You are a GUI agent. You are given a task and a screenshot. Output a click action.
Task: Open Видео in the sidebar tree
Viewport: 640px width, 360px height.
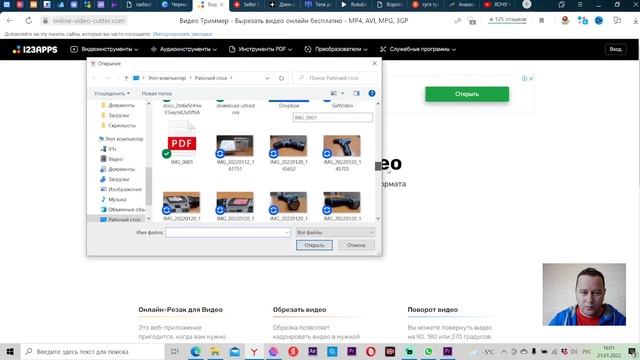coord(111,159)
